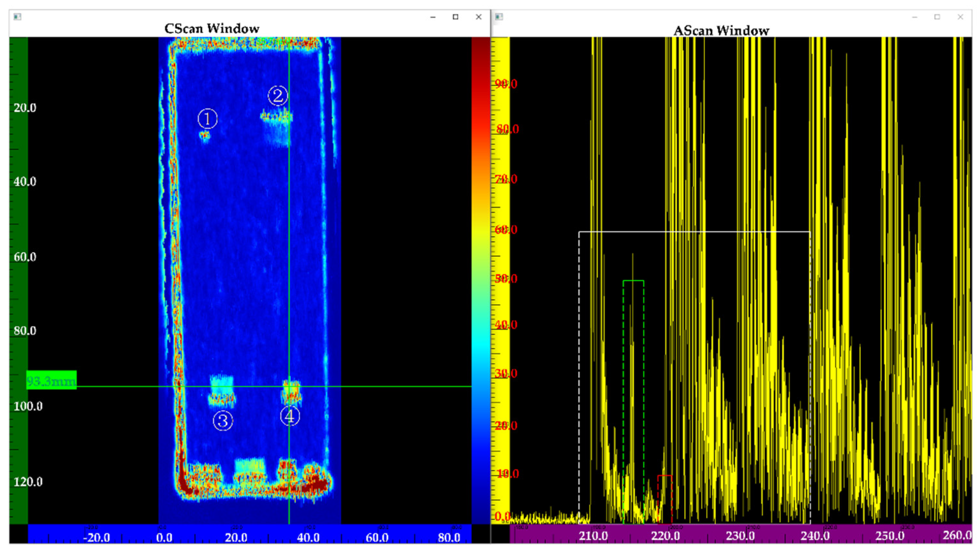Click the 20.0 label on the blue CScan axis
980x555 pixels.
point(237,538)
